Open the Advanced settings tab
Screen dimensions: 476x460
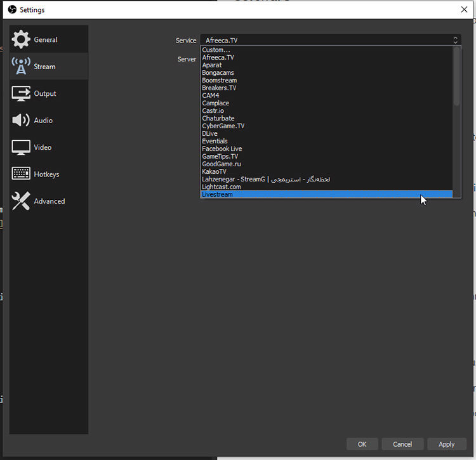tap(49, 201)
